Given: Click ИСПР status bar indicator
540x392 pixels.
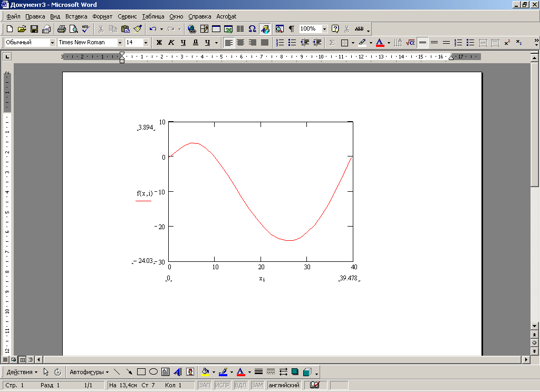Looking at the screenshot, I should [223, 385].
